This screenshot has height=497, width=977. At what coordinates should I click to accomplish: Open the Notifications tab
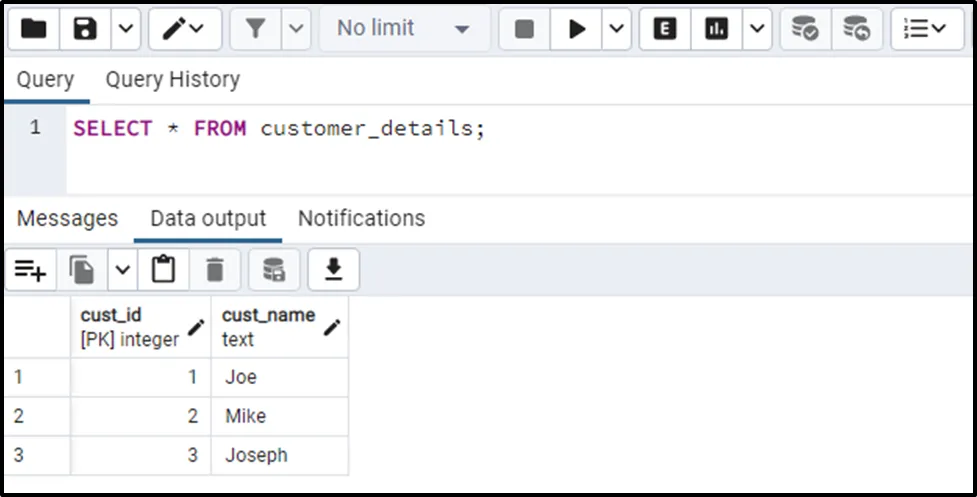(x=361, y=218)
